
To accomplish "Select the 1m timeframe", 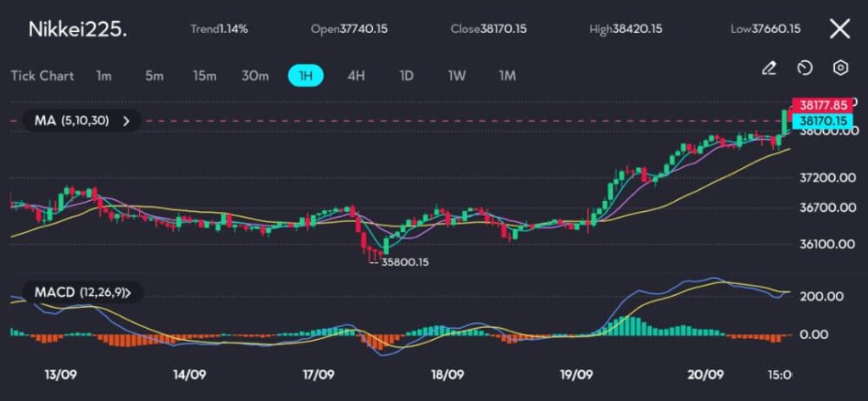I will tap(103, 75).
